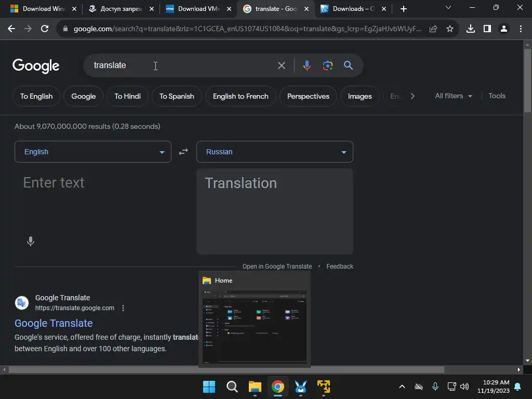
Task: Open the Russian target language dropdown
Action: point(275,152)
